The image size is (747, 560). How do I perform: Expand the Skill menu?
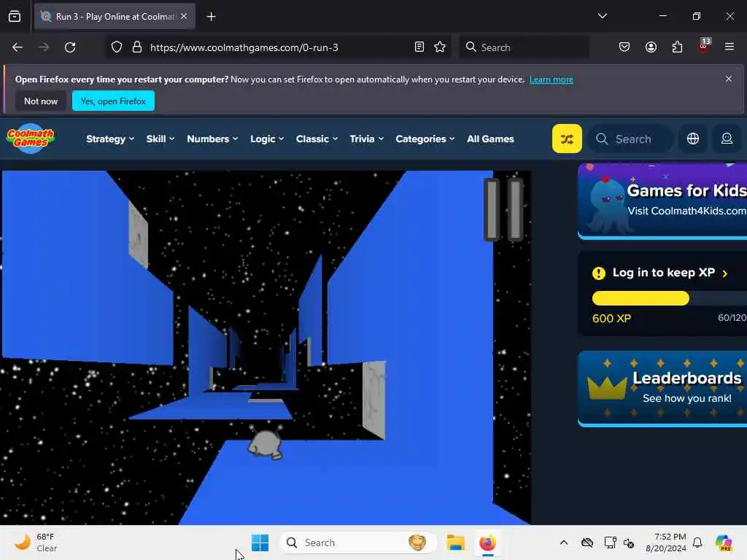(160, 139)
